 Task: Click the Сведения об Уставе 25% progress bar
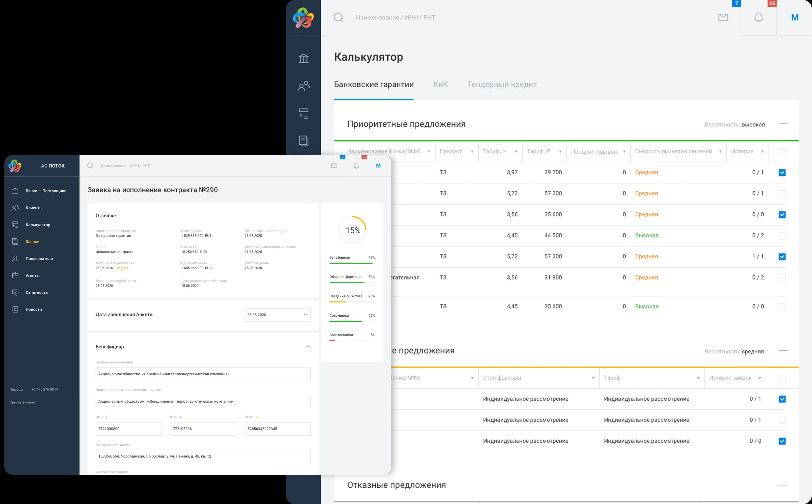(352, 302)
